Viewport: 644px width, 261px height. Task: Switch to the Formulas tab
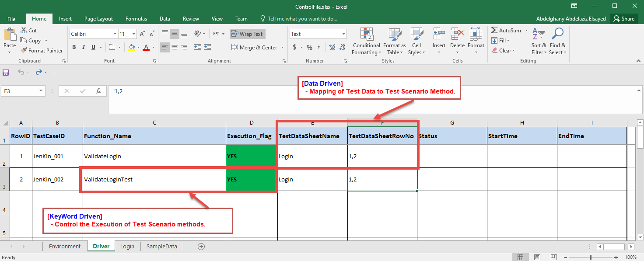pos(136,19)
